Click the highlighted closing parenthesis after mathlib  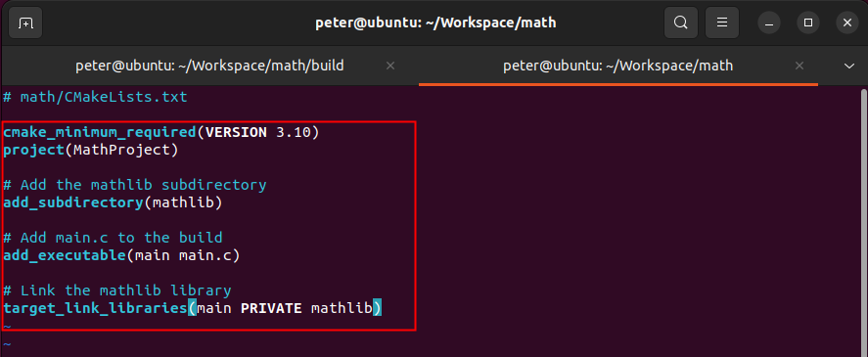tap(377, 308)
